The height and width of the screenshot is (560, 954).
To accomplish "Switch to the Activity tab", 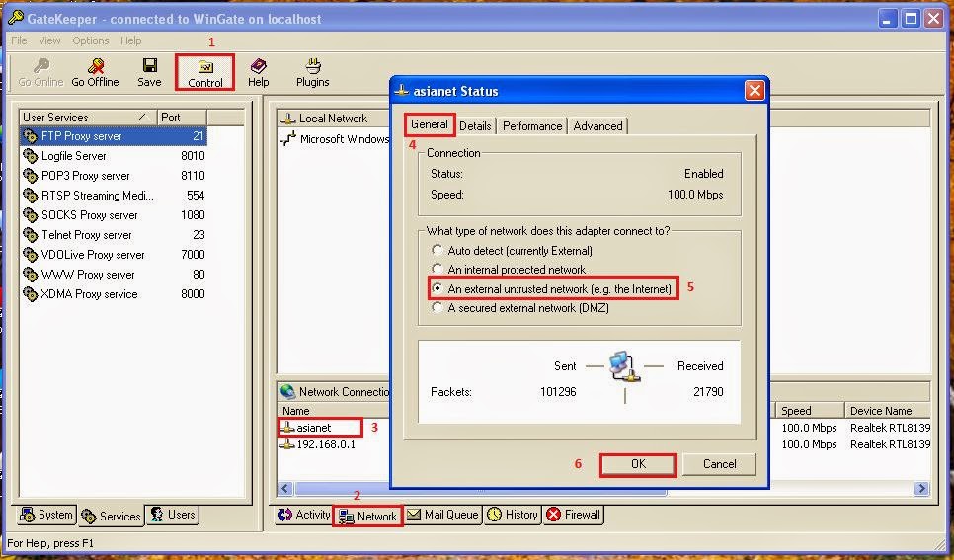I will pos(303,515).
